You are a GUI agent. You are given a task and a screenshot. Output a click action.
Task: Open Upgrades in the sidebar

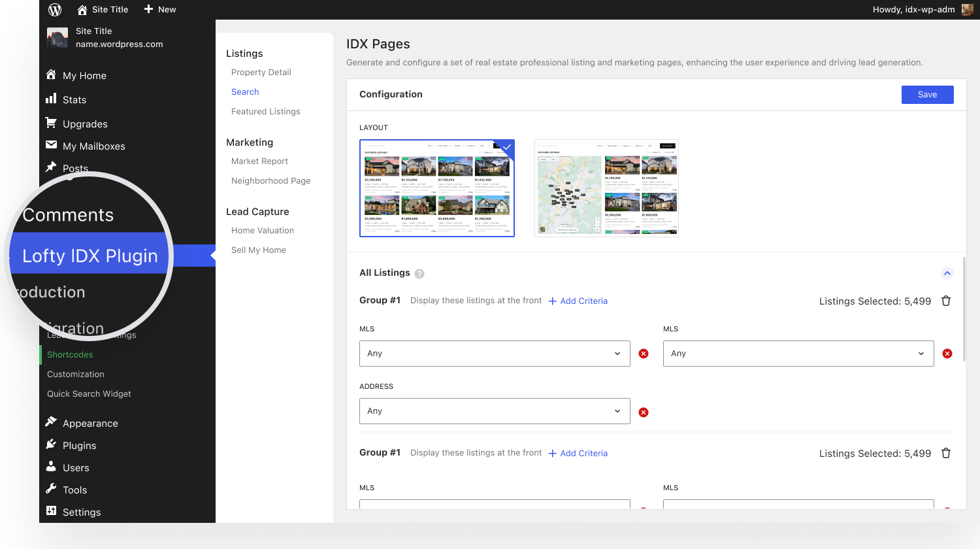(x=85, y=124)
